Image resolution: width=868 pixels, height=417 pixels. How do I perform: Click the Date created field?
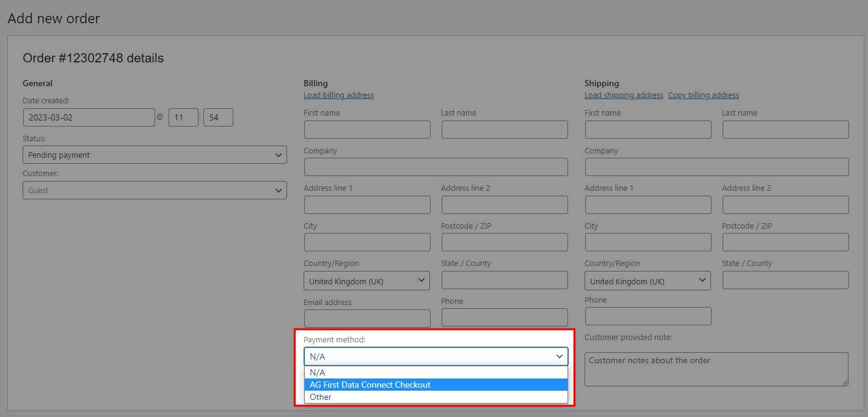[x=89, y=117]
